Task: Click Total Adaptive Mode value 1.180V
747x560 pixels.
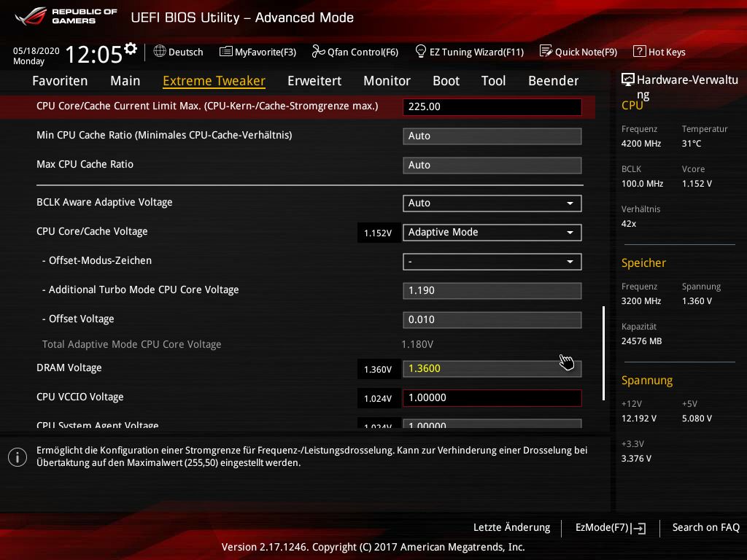Action: [x=417, y=344]
